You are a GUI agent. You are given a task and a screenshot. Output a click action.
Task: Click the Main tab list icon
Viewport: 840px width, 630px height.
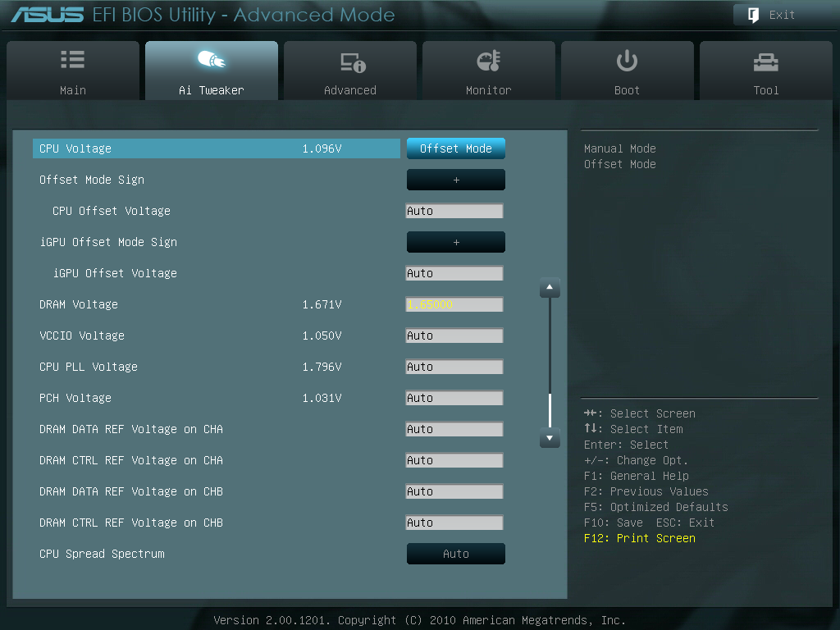coord(73,59)
